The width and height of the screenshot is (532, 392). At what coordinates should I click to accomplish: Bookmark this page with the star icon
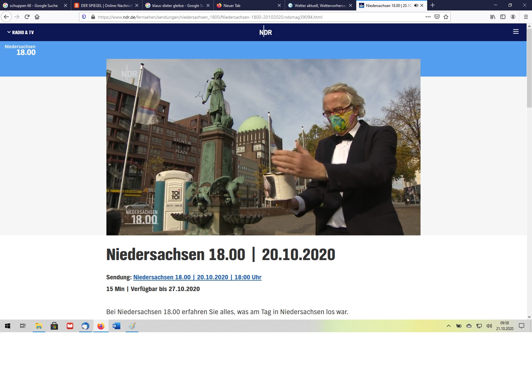click(446, 17)
